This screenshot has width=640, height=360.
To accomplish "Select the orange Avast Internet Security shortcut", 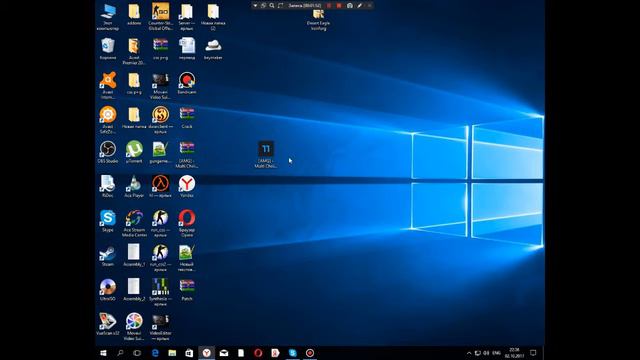I will coord(108,85).
